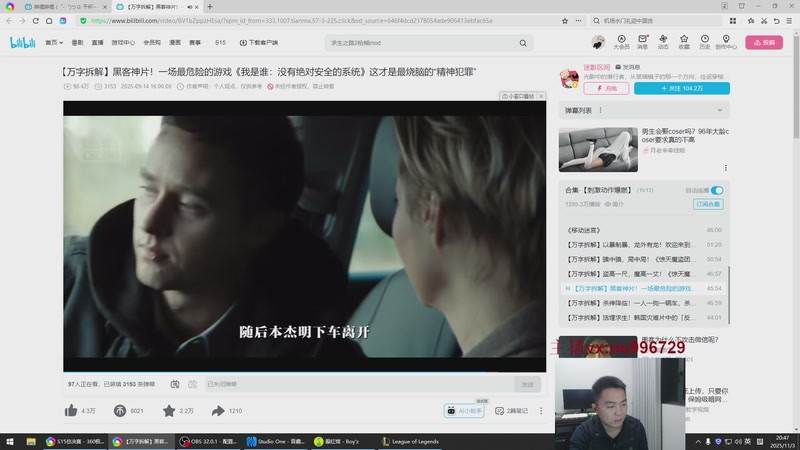The image size is (800, 450).
Task: Expand the 弹幕列表 danmaku list
Action: [x=719, y=110]
